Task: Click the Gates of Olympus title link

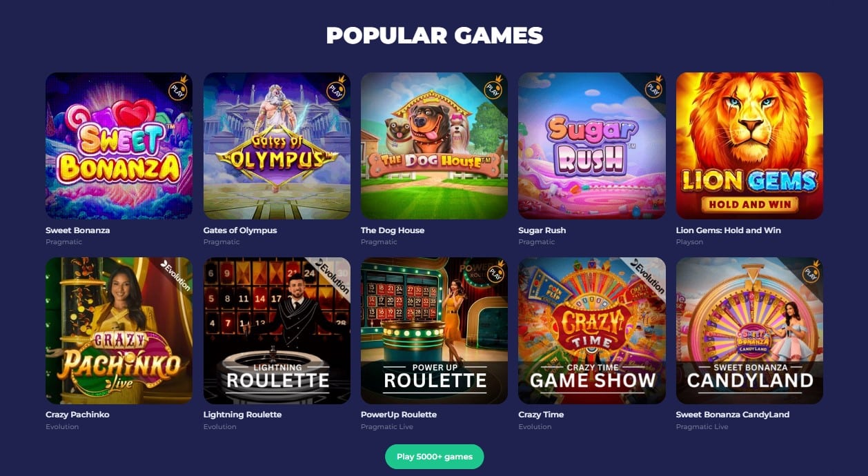Action: [240, 230]
